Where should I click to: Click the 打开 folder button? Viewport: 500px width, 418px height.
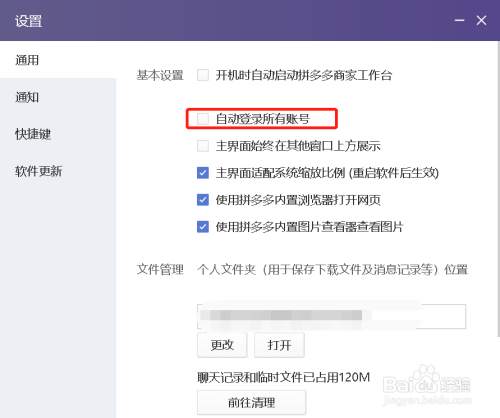pos(279,345)
